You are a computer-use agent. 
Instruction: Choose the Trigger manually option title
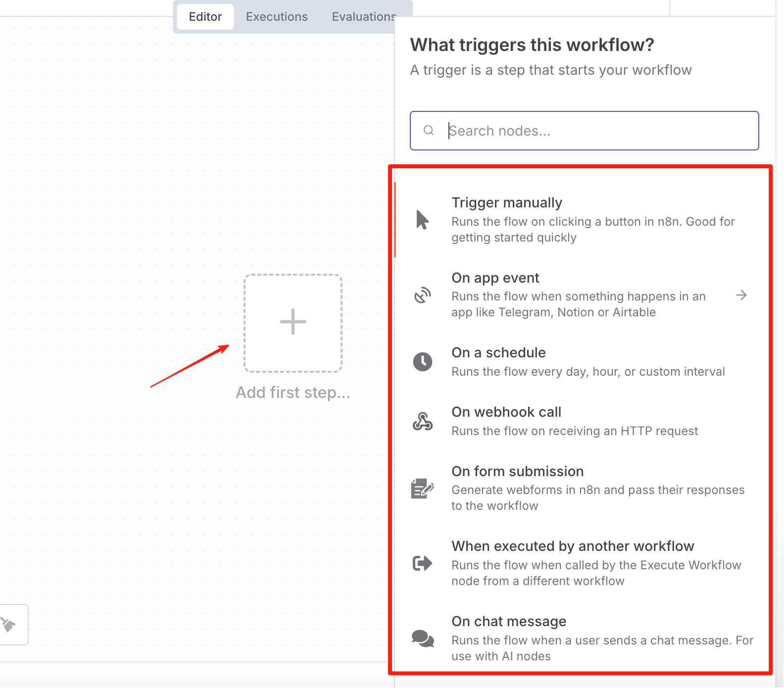tap(507, 202)
